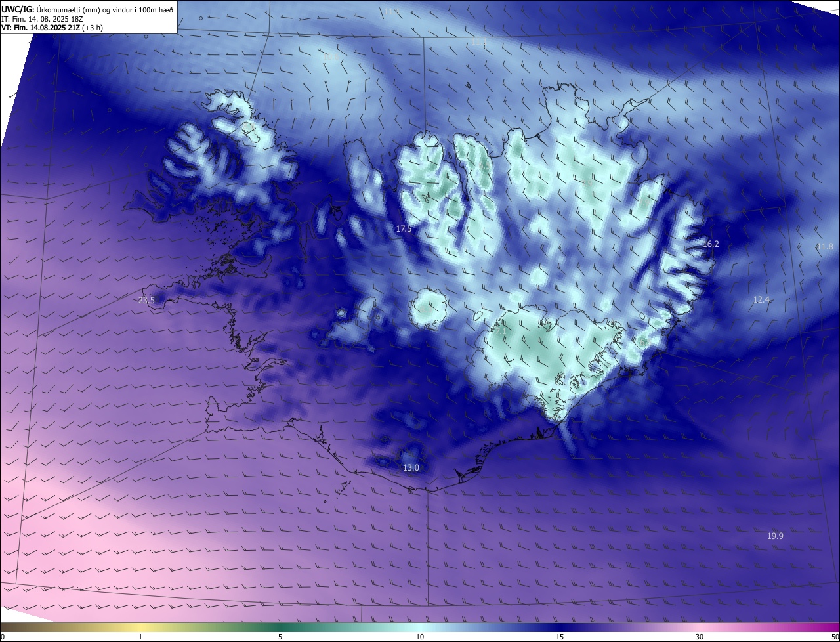Screen dimensions: 840x642
Task: Click the 50 tick on the color scale
Action: tap(835, 637)
